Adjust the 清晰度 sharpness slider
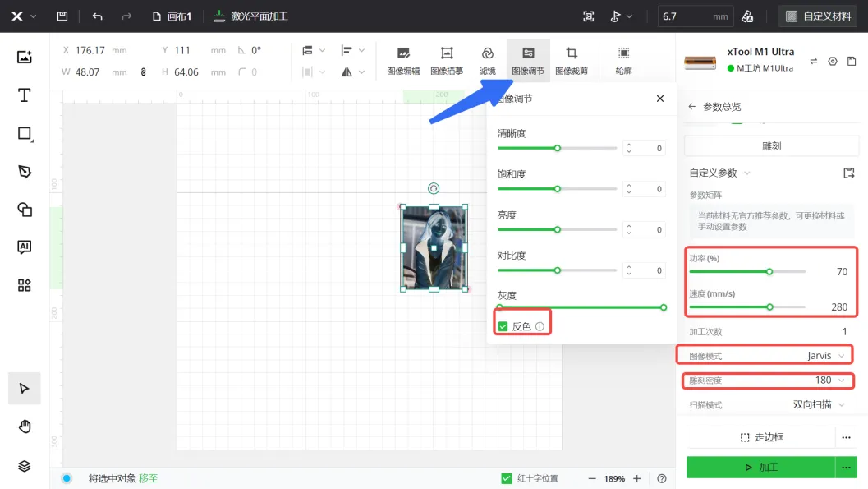 pyautogui.click(x=558, y=148)
